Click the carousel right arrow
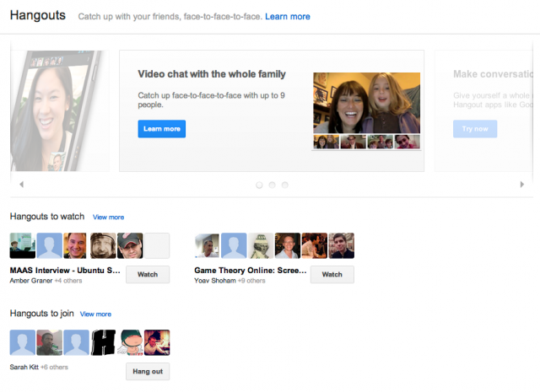Screen dimensions: 540x392 (521, 184)
